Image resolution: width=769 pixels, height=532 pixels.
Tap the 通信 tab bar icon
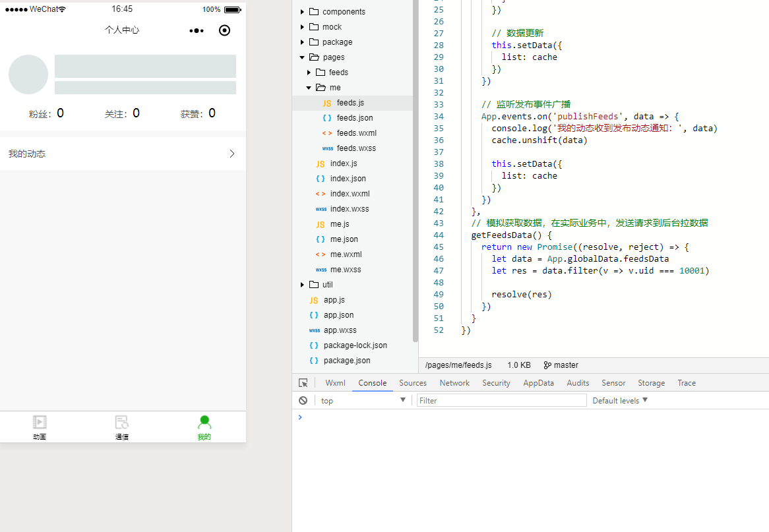coord(122,423)
